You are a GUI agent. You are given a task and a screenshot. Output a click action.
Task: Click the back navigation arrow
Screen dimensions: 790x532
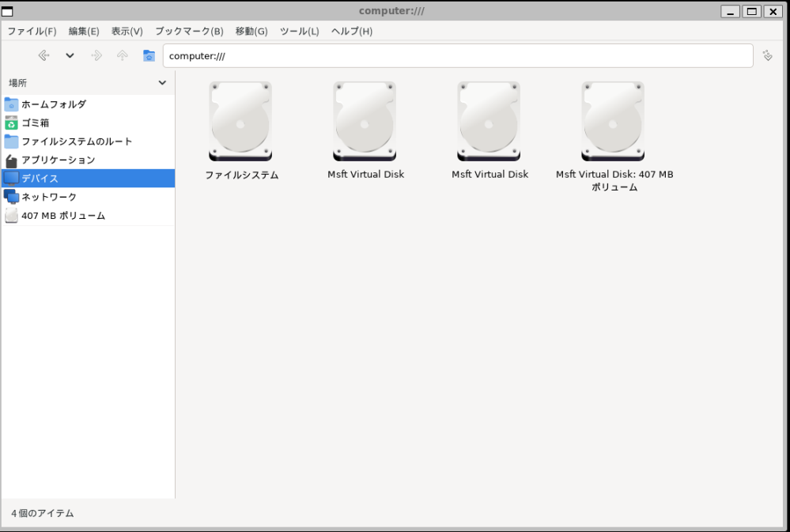44,55
